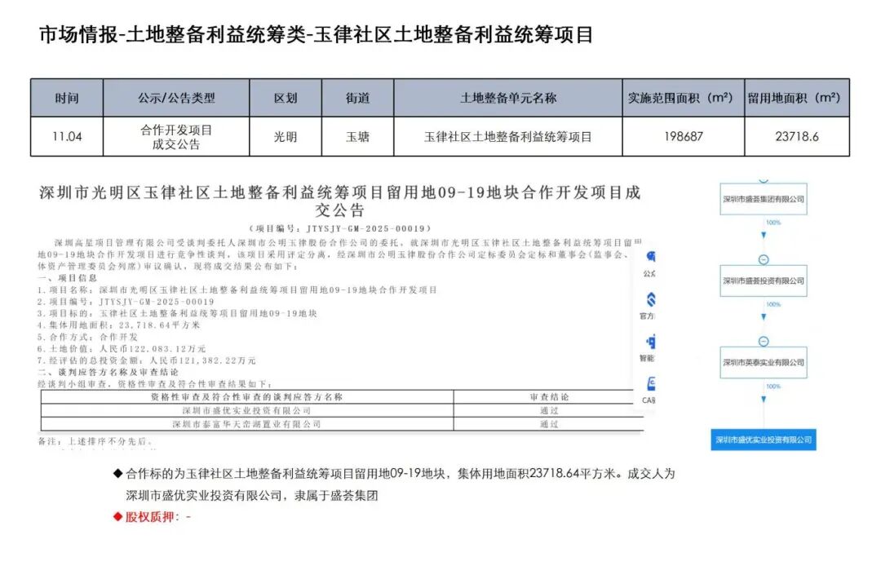Collapse the node above 深圳市盛荟投资有限公司
Viewport: 881px width, 588px height.
point(763,259)
